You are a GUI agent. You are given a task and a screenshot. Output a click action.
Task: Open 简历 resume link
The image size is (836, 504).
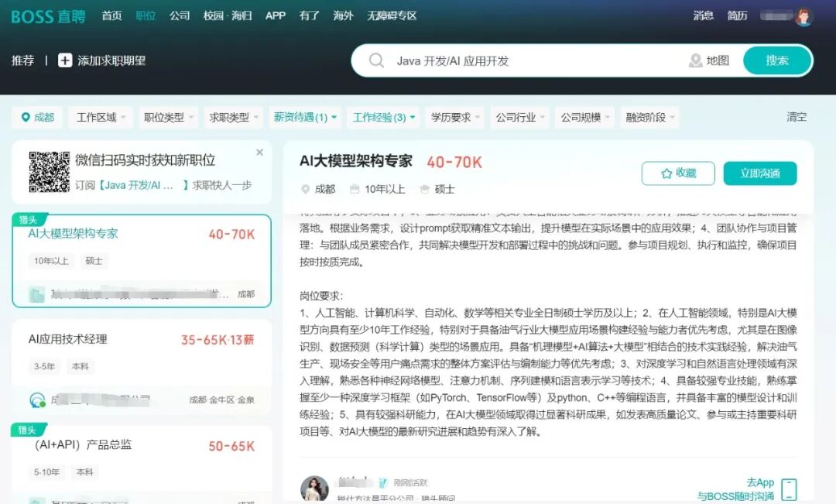738,16
